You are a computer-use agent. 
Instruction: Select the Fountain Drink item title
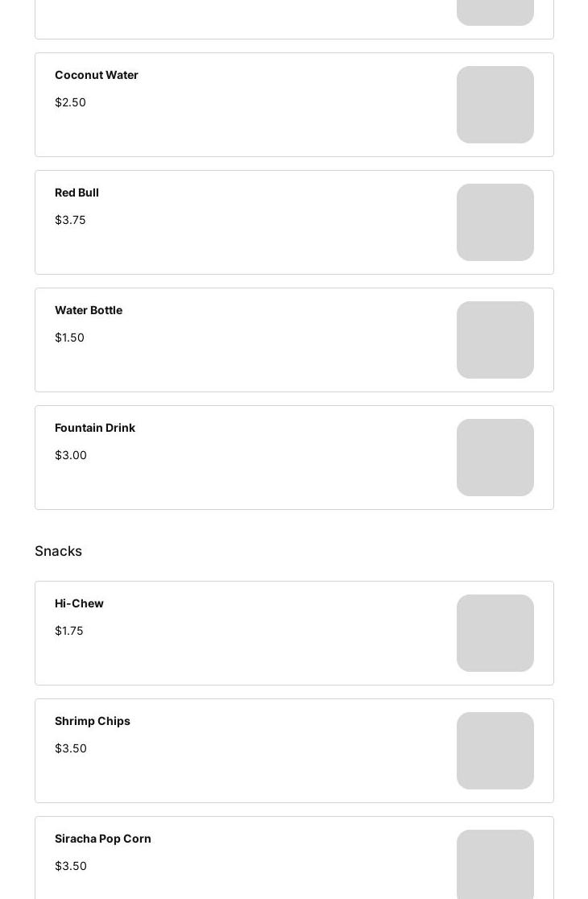95,428
